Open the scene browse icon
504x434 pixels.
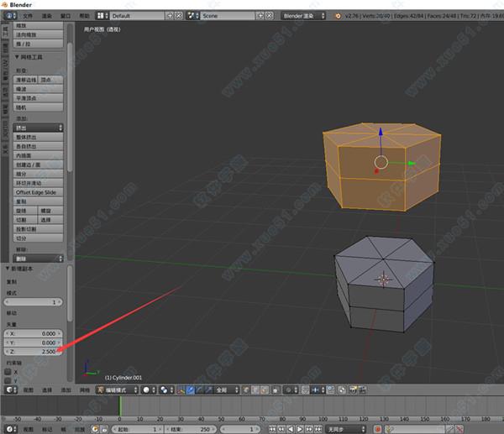pos(193,16)
